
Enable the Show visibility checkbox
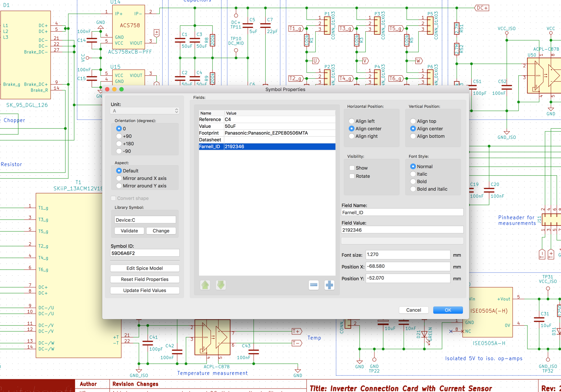pyautogui.click(x=352, y=168)
